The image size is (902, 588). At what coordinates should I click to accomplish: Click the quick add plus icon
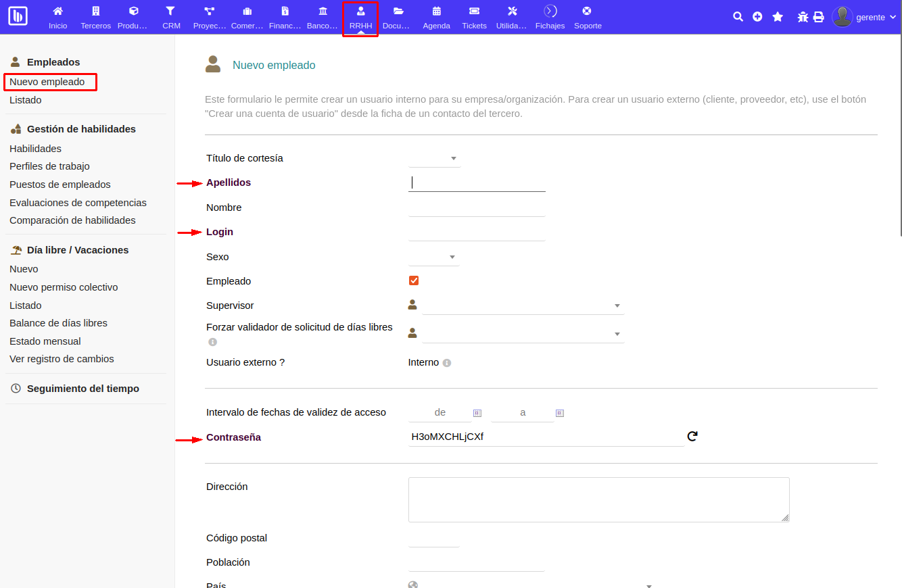[757, 17]
